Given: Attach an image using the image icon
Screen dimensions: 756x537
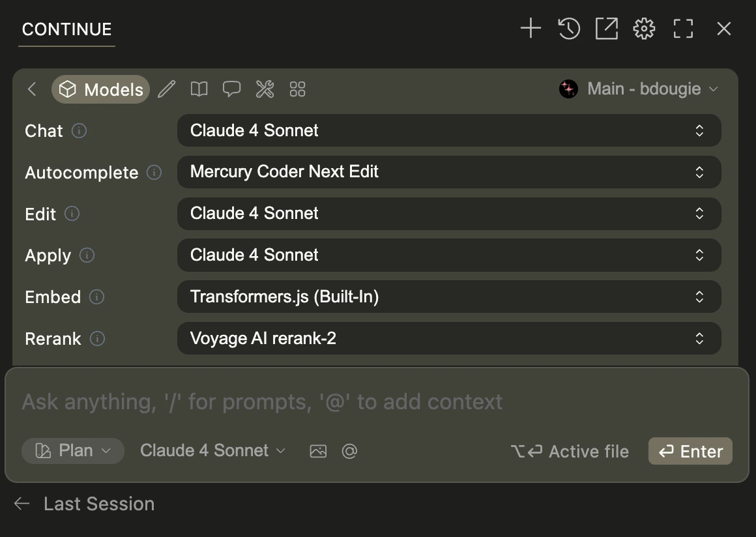Looking at the screenshot, I should (x=318, y=450).
